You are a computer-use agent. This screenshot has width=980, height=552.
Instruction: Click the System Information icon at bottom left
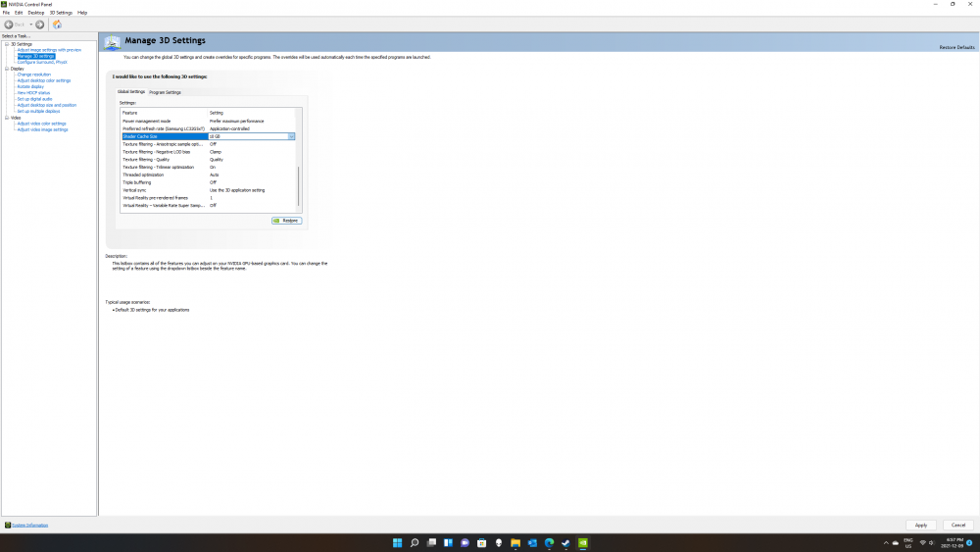coord(8,526)
